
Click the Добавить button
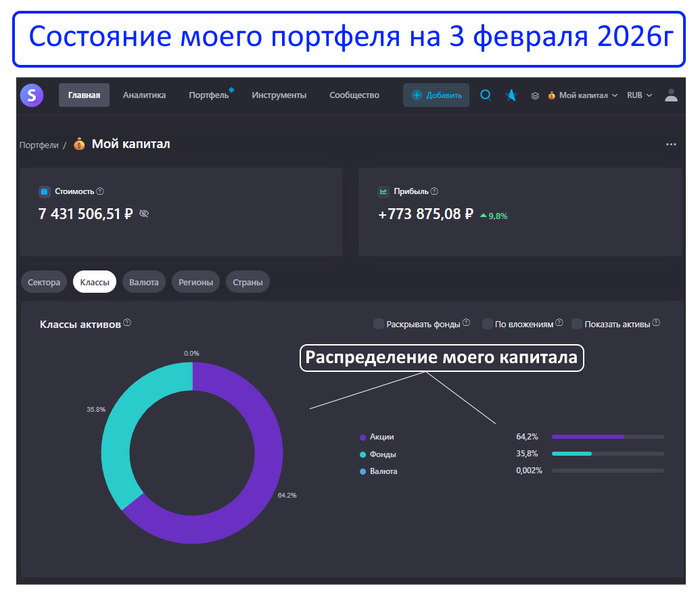pos(436,95)
